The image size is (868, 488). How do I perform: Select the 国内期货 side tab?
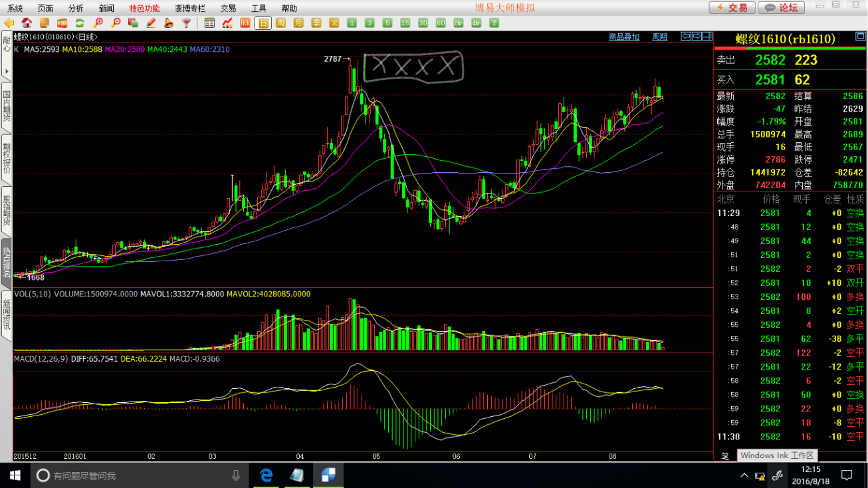click(7, 106)
